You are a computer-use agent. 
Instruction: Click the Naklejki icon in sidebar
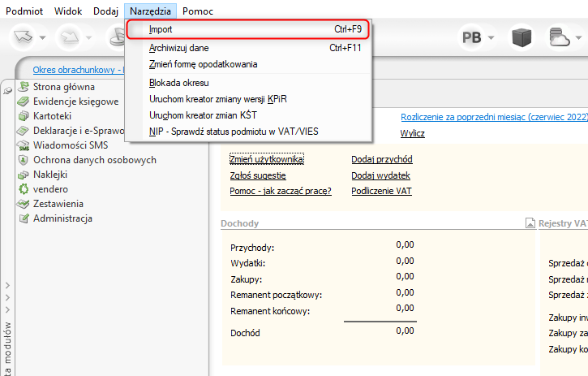[25, 175]
